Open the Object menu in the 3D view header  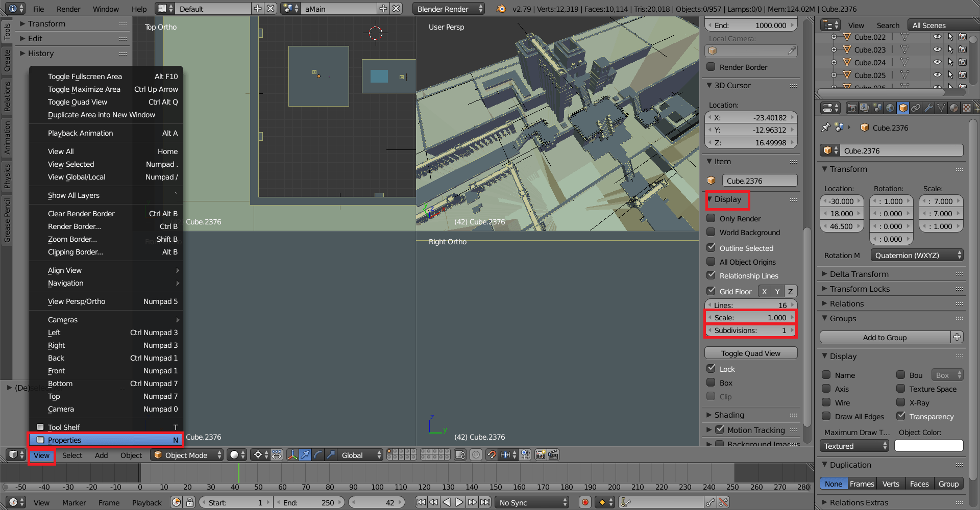tap(131, 455)
